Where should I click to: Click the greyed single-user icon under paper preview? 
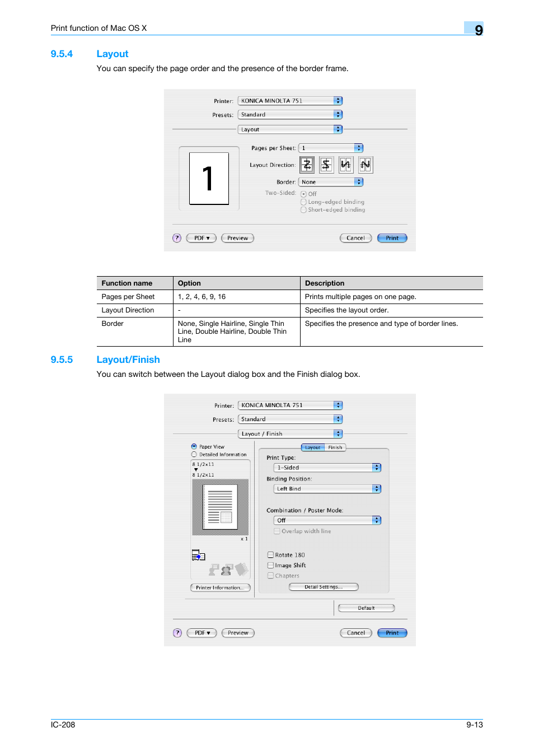click(x=213, y=570)
